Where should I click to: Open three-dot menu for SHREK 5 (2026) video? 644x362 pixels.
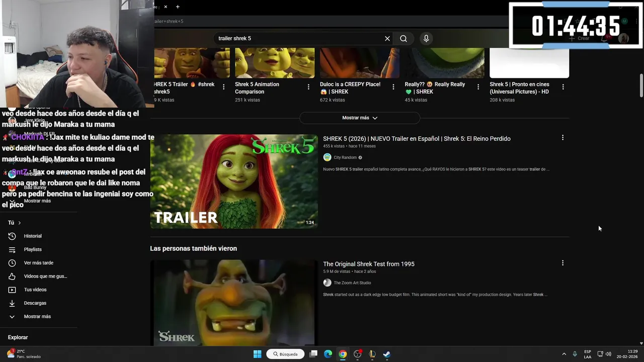pos(562,137)
